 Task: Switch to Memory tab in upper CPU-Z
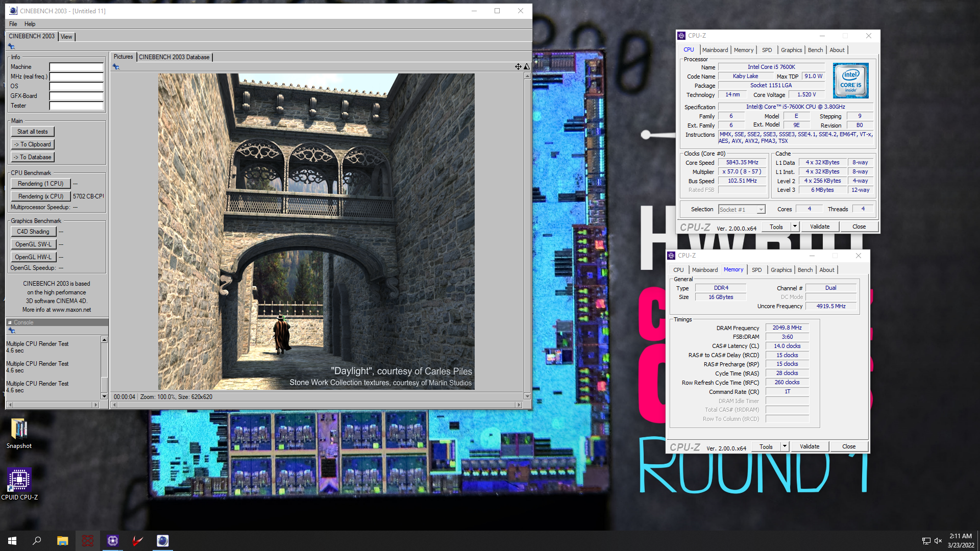click(x=743, y=50)
